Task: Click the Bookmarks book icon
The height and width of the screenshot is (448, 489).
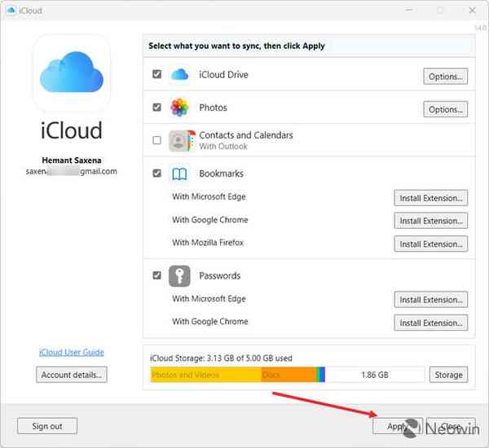Action: pyautogui.click(x=179, y=173)
